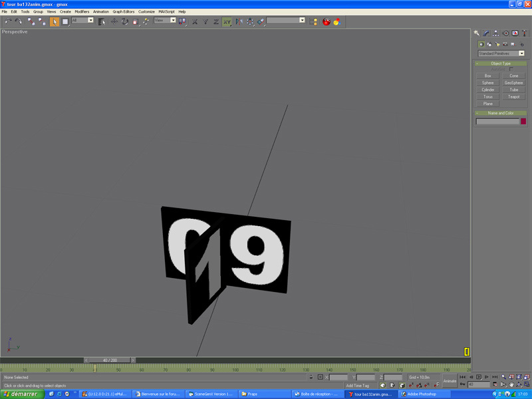The width and height of the screenshot is (532, 399).
Task: Open the Modify command panel tab
Action: 486,33
